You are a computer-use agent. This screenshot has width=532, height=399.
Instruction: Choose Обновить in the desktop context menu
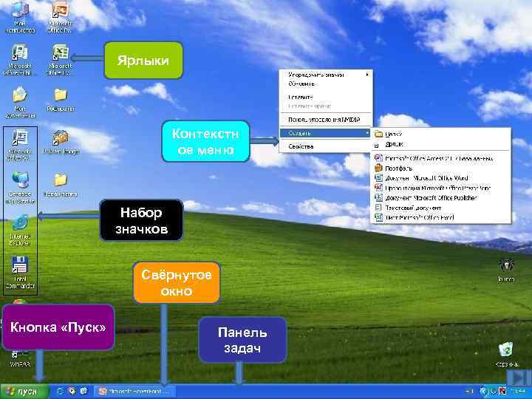[326, 83]
